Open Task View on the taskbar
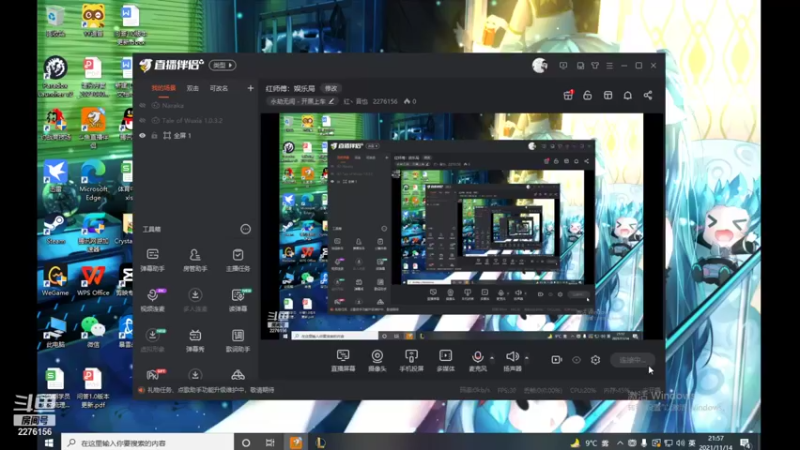The image size is (800, 450). (x=270, y=443)
